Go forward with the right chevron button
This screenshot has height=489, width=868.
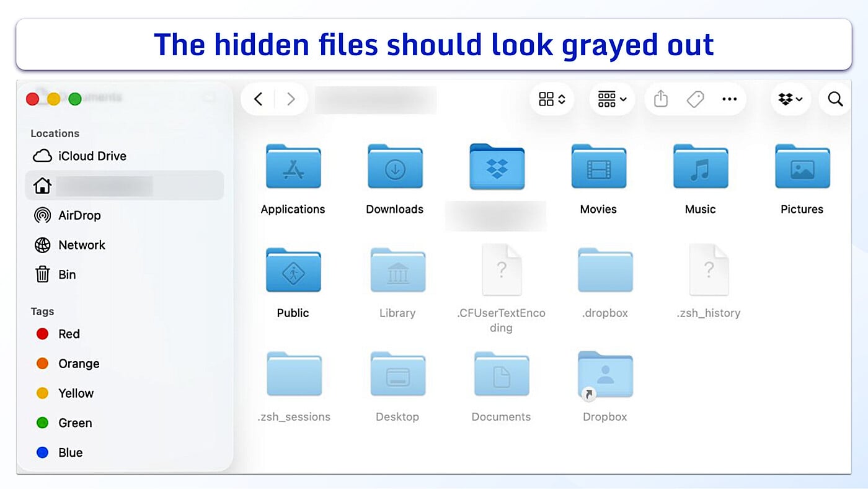coord(290,99)
